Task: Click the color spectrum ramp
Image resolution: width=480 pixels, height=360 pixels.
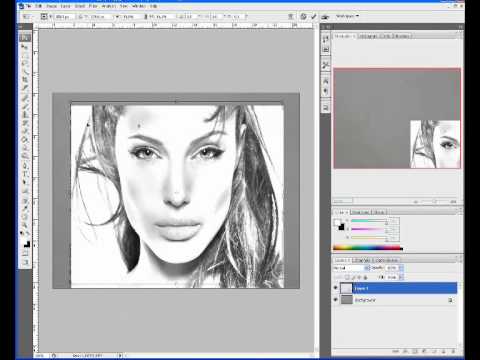Action: point(367,248)
